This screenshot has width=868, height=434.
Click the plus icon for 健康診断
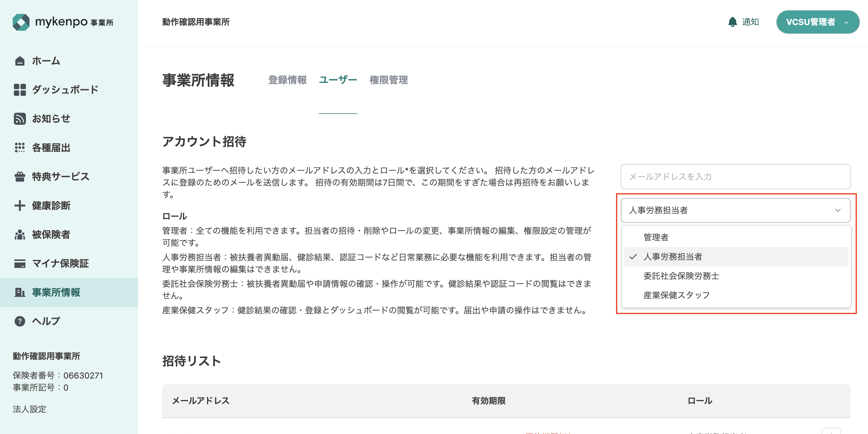[20, 206]
